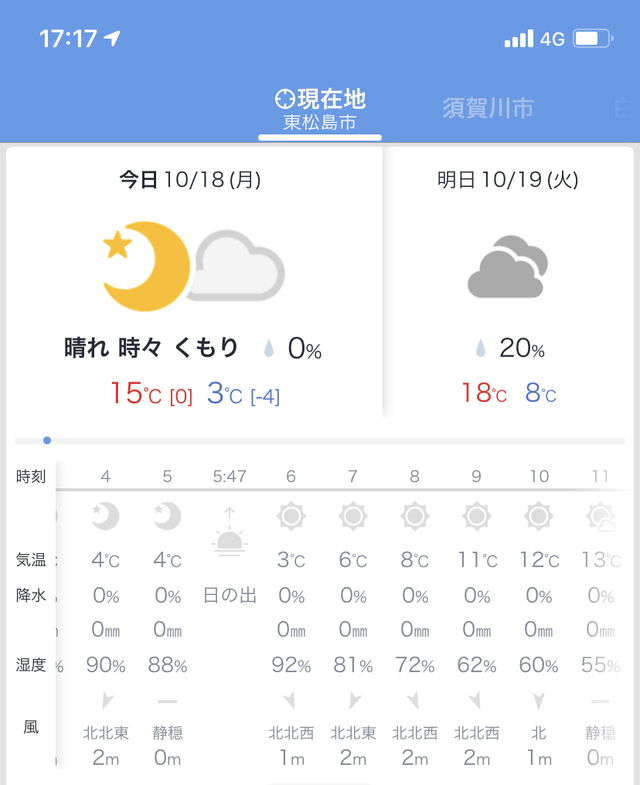Tap the battery indicator in the status bar

click(x=593, y=39)
